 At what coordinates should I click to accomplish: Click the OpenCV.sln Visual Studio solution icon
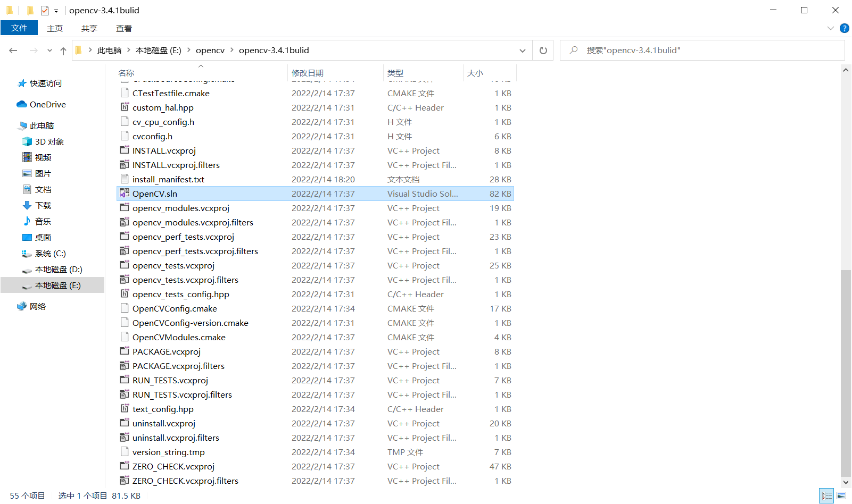pos(125,194)
